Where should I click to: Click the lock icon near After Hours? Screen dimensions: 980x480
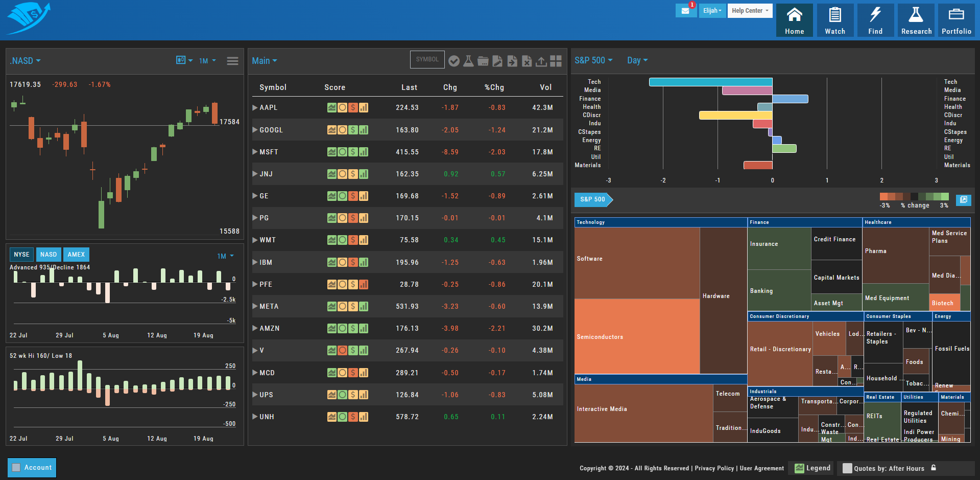934,468
